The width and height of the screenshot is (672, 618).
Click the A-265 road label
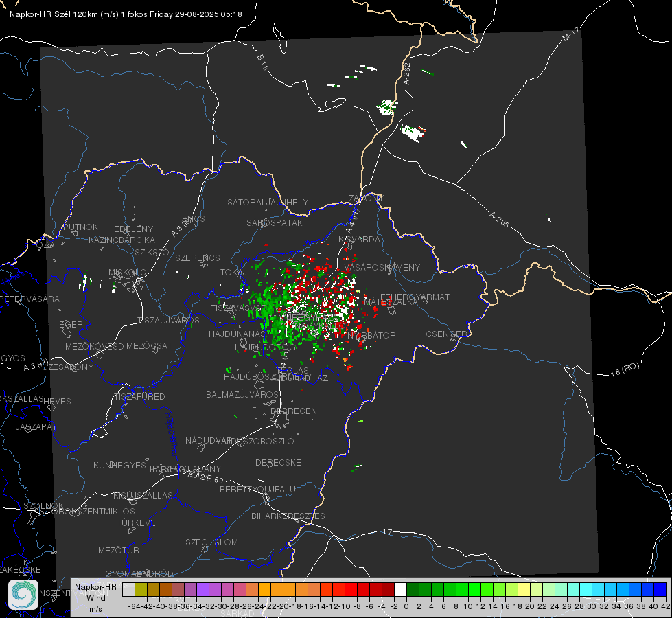pos(499,220)
